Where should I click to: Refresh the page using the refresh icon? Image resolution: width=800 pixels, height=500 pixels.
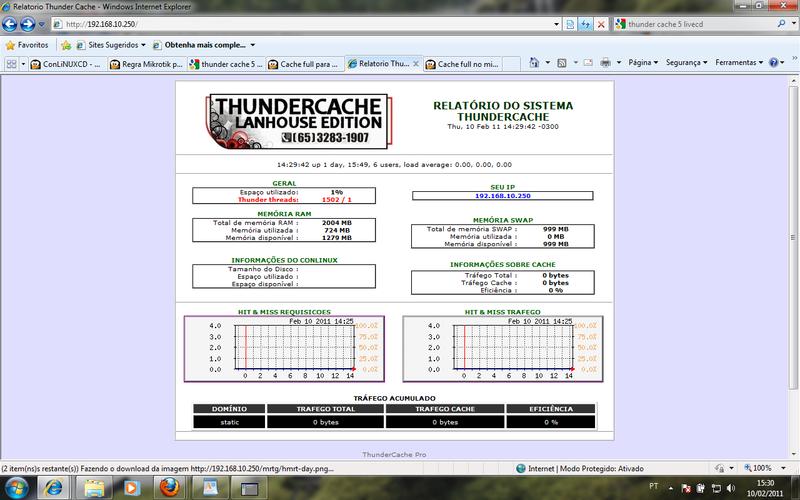(586, 24)
